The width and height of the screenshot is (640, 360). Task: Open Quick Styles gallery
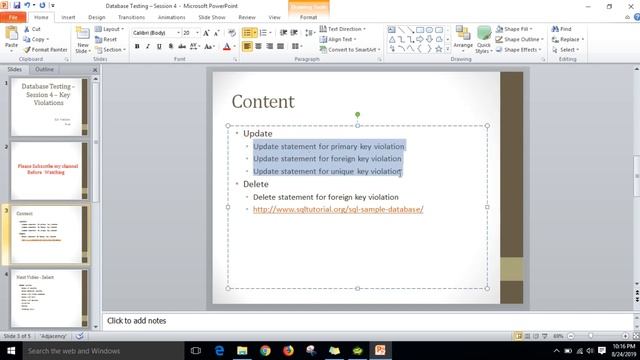coord(484,39)
